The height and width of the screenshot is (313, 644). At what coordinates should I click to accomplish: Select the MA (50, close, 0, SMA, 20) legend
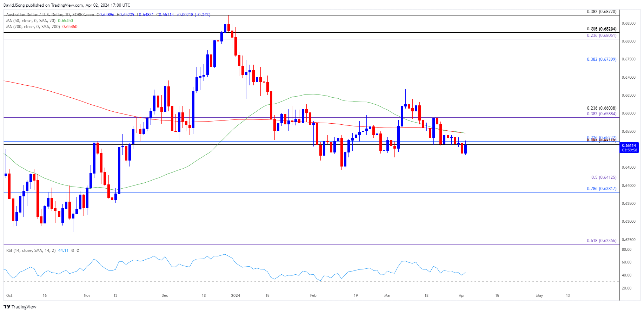click(31, 21)
